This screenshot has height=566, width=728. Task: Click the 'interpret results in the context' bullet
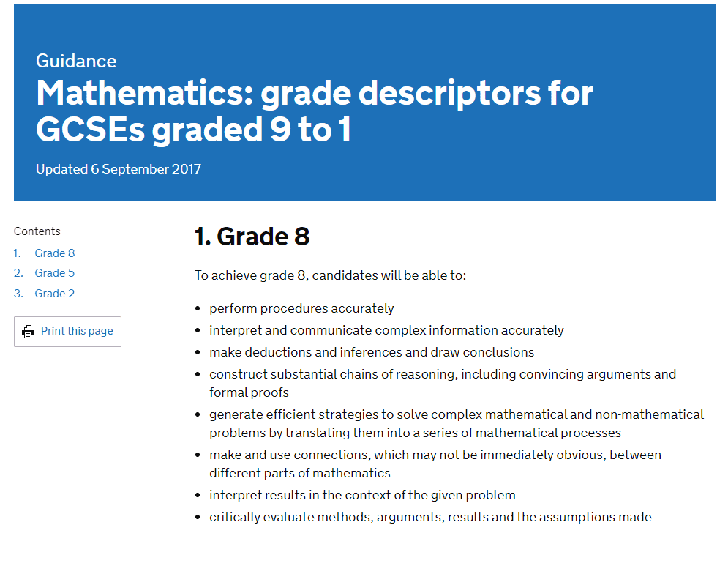362,496
